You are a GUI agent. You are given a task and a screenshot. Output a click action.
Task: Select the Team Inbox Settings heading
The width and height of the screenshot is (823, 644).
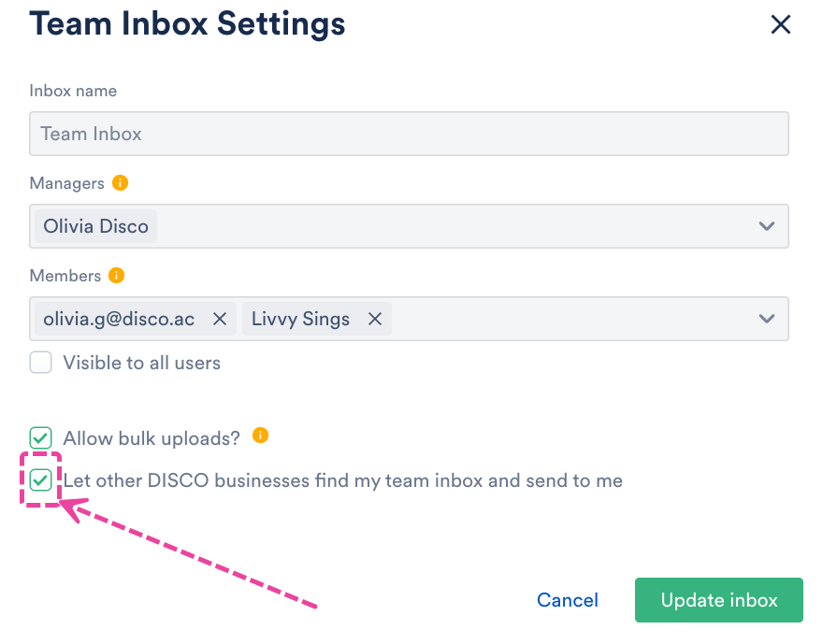(x=187, y=24)
